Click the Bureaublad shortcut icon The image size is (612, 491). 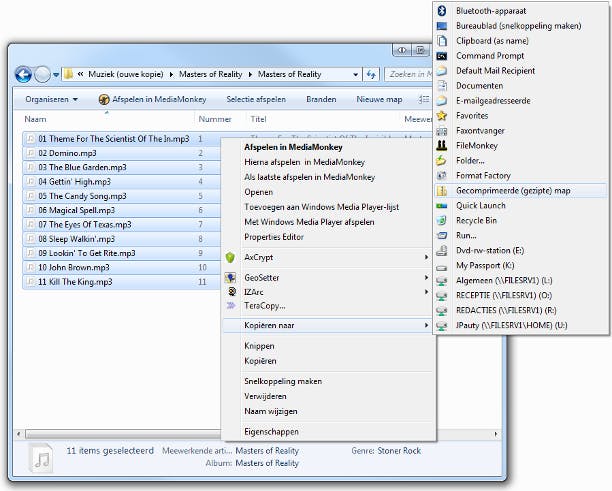(x=441, y=26)
